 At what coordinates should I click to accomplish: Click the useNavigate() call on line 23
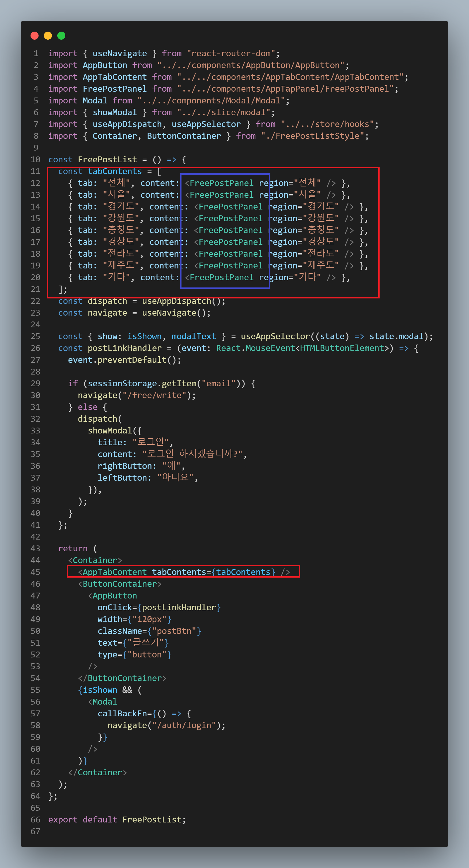click(x=174, y=313)
